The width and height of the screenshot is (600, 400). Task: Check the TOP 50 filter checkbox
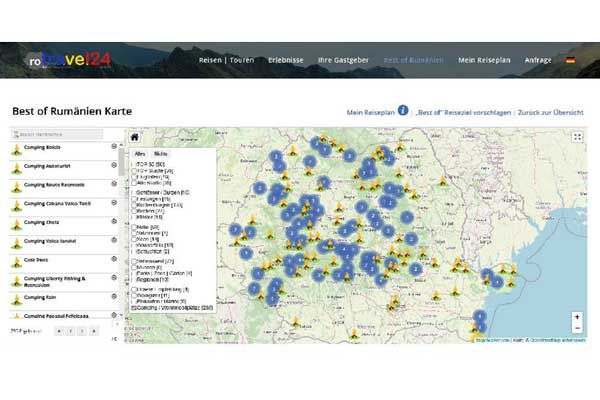(134, 163)
